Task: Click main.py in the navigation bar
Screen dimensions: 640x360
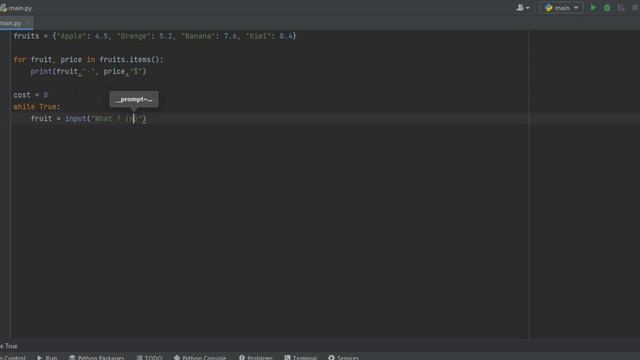Action: 16,8
